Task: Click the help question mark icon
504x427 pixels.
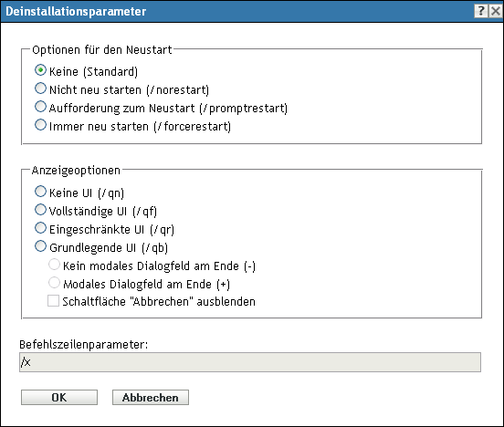Action: click(x=481, y=11)
